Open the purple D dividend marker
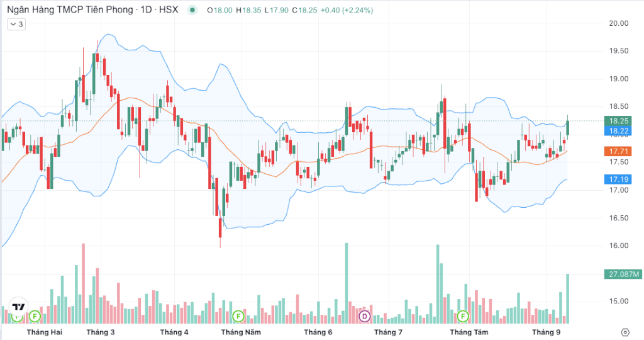The width and height of the screenshot is (644, 340). (364, 316)
